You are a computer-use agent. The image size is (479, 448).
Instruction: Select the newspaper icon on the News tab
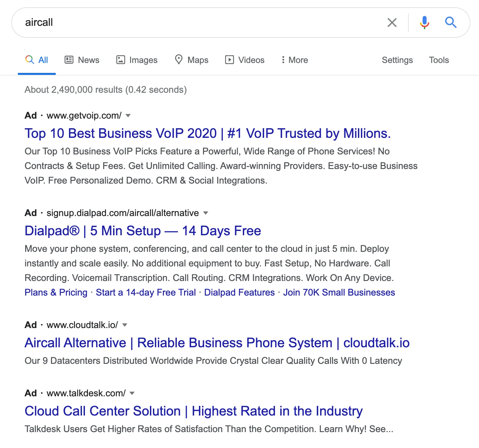pos(69,60)
